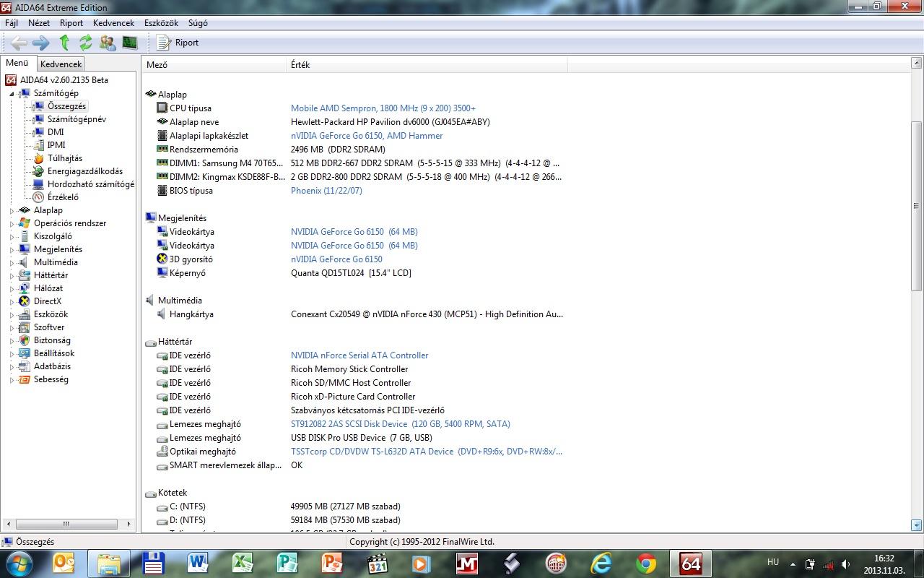The height and width of the screenshot is (578, 924).
Task: Expand the Háttértár tree node
Action: pyautogui.click(x=12, y=275)
